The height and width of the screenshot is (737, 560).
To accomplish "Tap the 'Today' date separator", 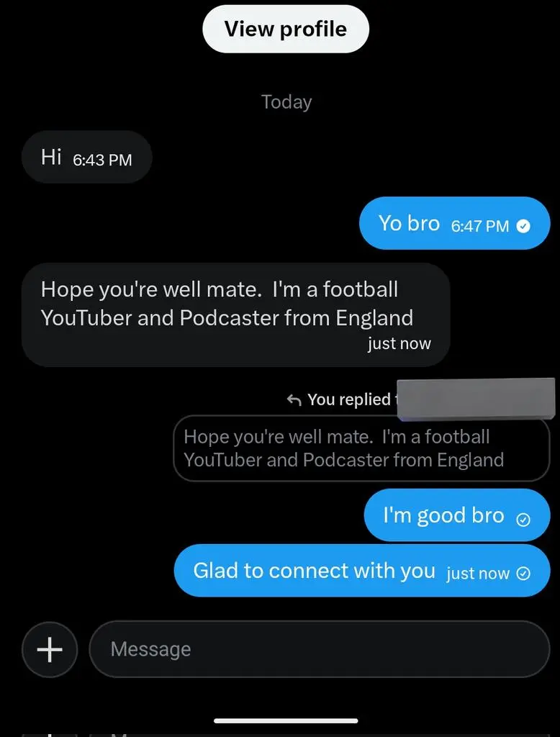I will click(286, 102).
